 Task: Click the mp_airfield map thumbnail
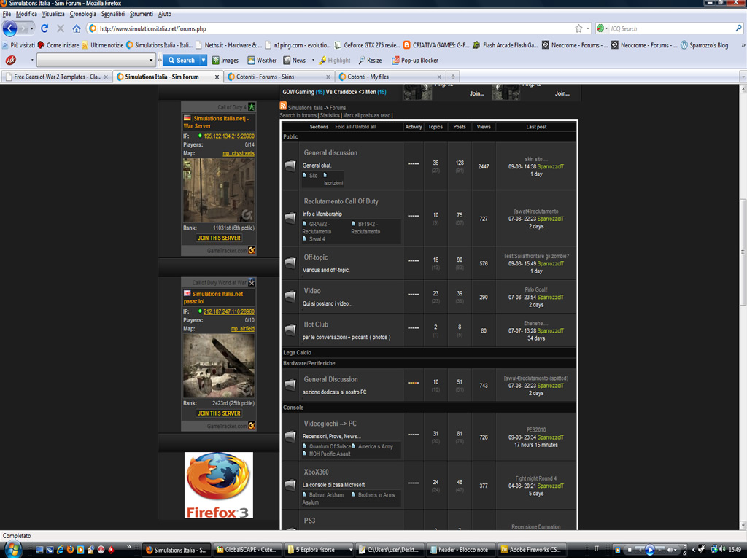click(x=218, y=365)
